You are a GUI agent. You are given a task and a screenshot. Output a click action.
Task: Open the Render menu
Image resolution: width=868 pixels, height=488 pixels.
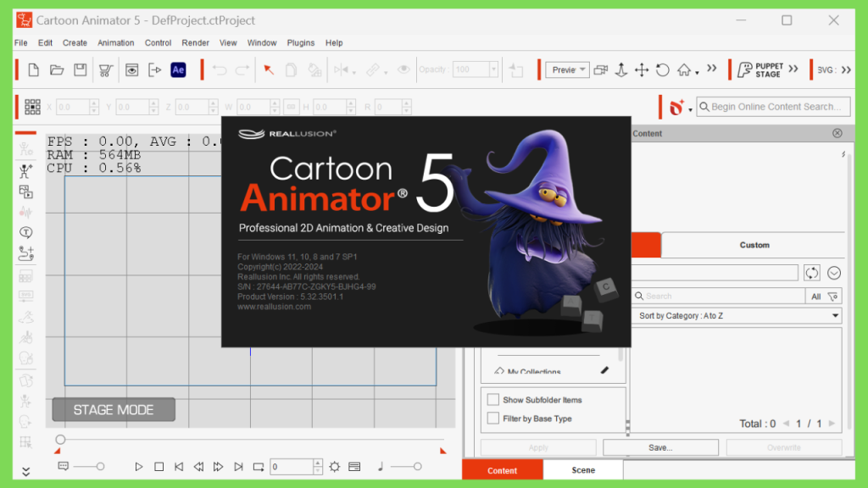tap(196, 42)
